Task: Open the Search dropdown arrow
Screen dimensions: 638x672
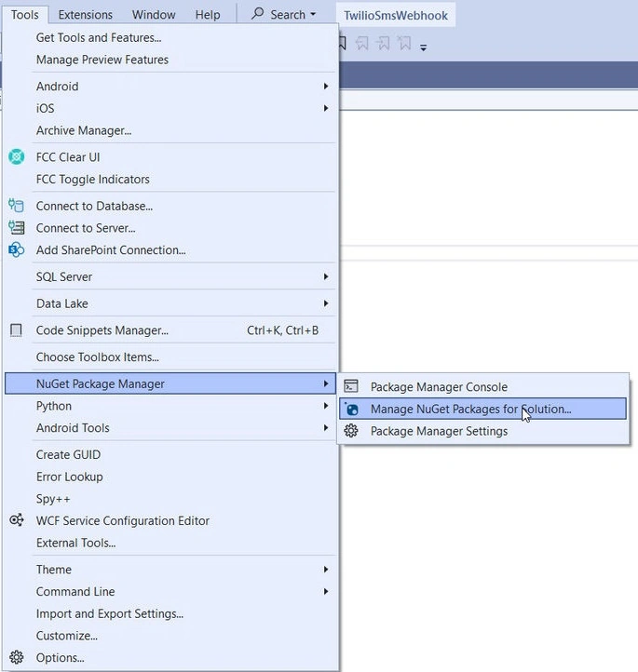Action: (x=313, y=14)
